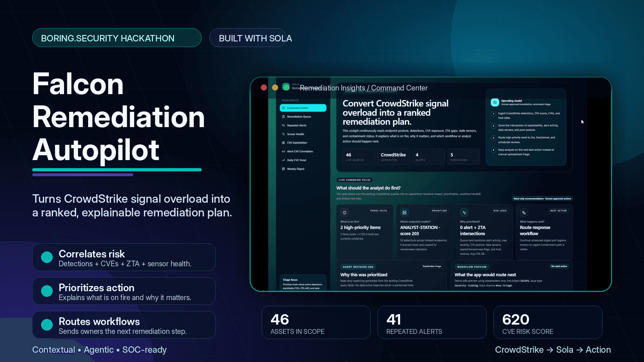Click the 46 ASSETS IN SCOPE card

pyautogui.click(x=316, y=322)
